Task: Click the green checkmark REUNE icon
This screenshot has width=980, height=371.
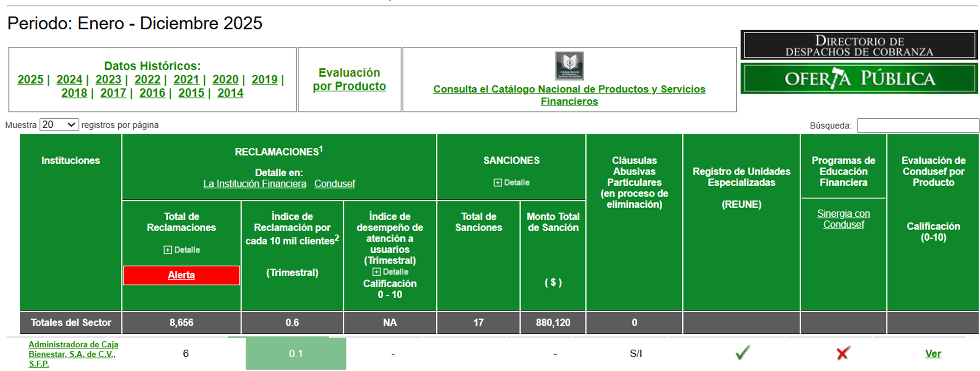Action: 743,353
